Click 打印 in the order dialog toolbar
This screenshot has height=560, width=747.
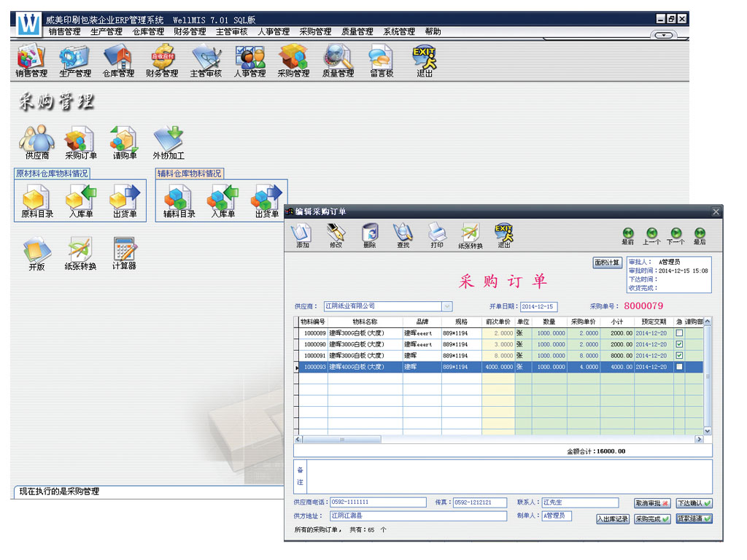click(437, 236)
